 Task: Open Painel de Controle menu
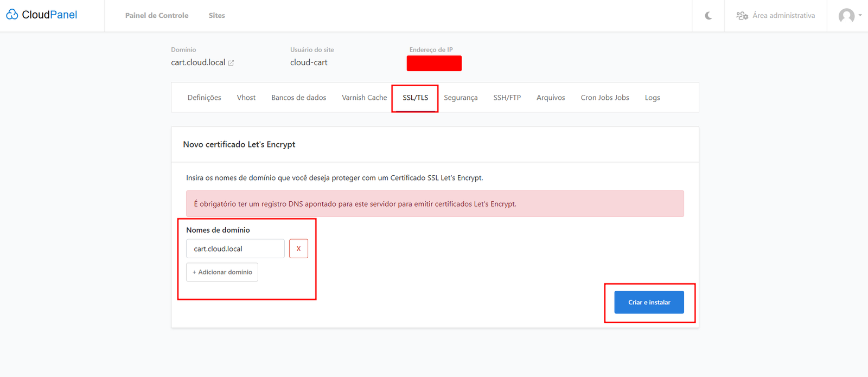click(x=157, y=16)
